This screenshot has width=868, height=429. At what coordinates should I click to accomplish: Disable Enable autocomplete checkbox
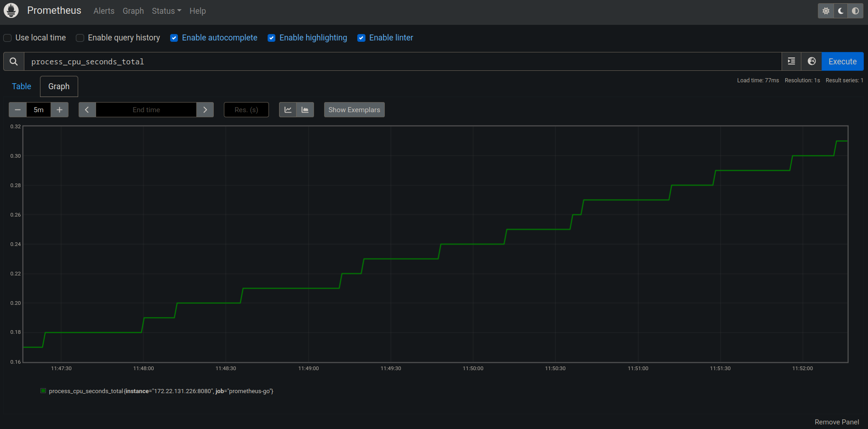tap(174, 38)
